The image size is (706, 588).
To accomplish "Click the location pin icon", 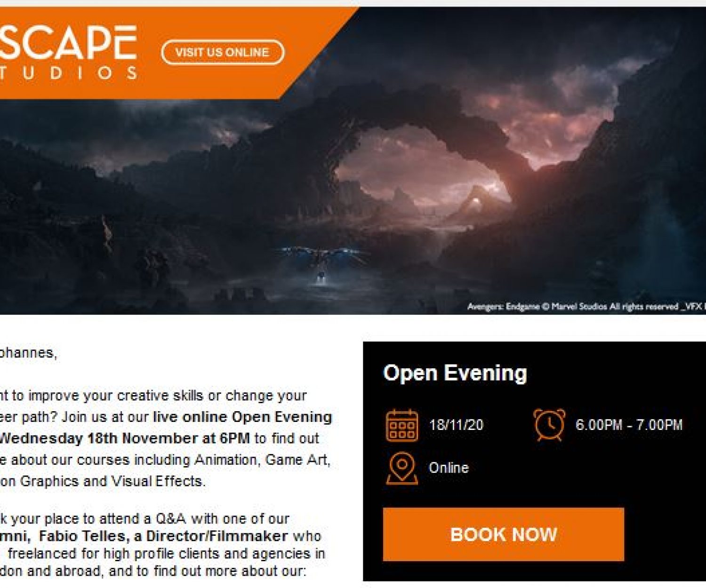I will point(402,468).
